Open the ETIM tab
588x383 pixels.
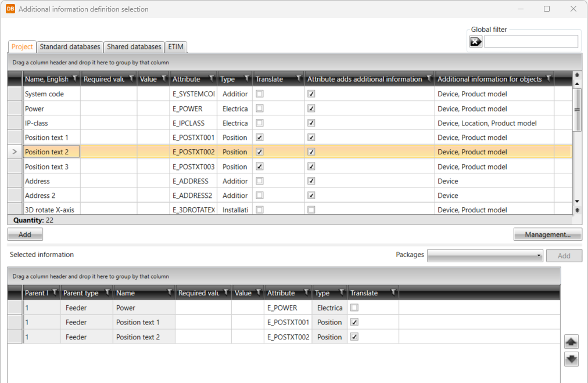pyautogui.click(x=176, y=47)
